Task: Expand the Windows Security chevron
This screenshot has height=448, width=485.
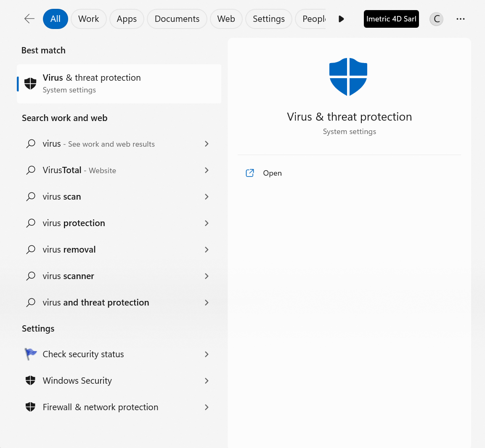Action: 207,381
